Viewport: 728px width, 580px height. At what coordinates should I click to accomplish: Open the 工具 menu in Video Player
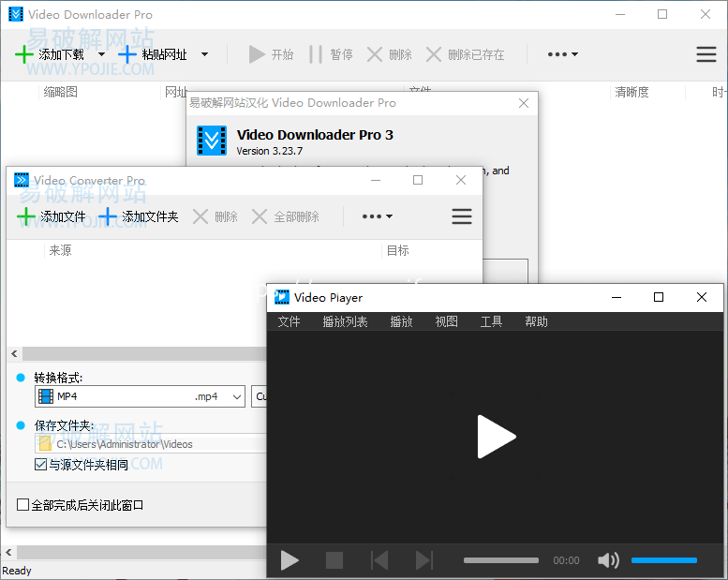tap(491, 321)
